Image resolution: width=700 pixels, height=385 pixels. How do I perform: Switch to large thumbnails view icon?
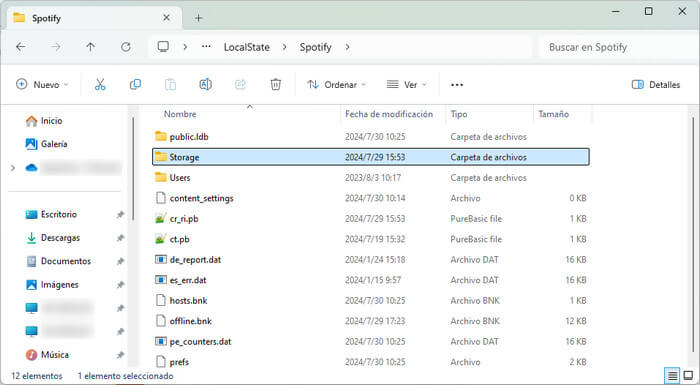[688, 376]
